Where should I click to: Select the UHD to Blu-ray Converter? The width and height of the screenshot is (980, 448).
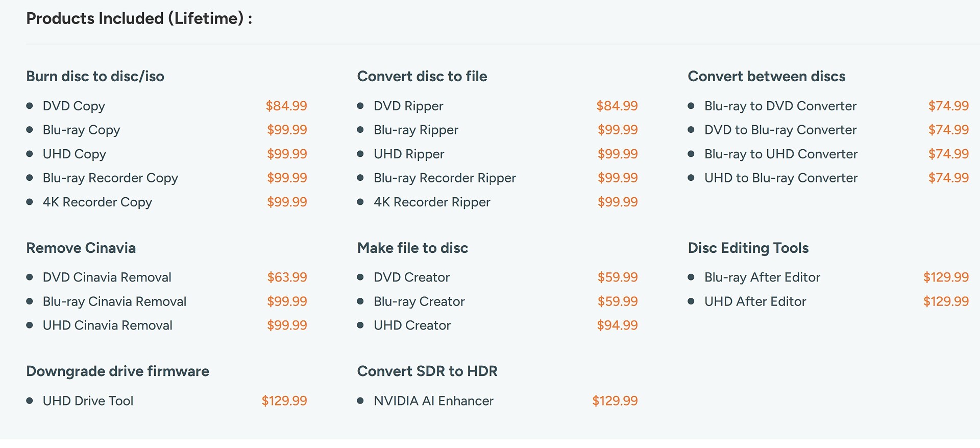(781, 178)
